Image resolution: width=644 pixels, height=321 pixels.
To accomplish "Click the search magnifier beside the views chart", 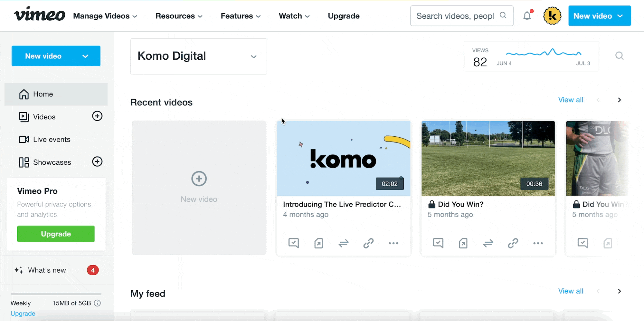I will pos(619,56).
